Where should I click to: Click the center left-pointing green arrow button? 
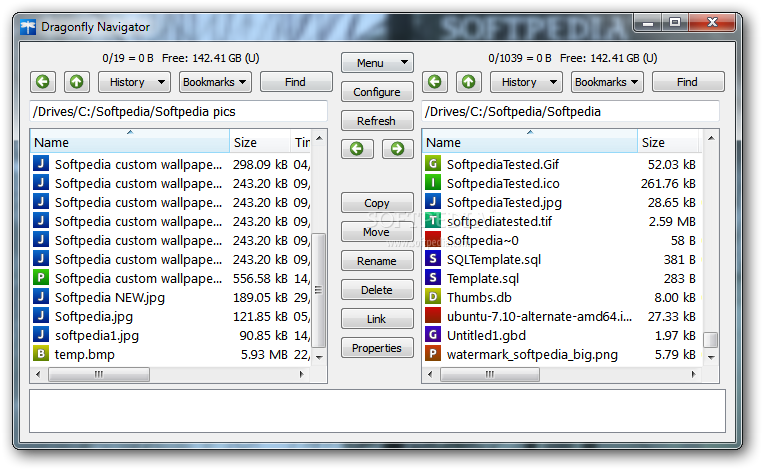(x=357, y=149)
